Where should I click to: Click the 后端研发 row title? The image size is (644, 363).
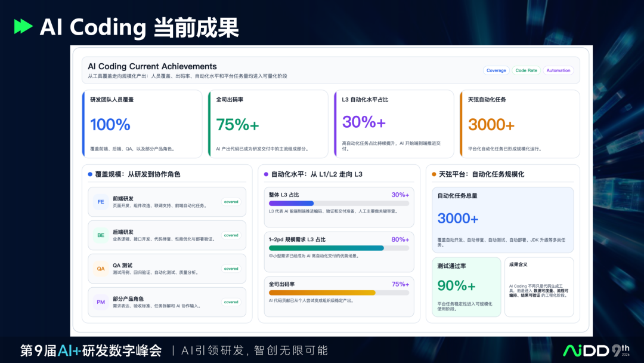[123, 232]
